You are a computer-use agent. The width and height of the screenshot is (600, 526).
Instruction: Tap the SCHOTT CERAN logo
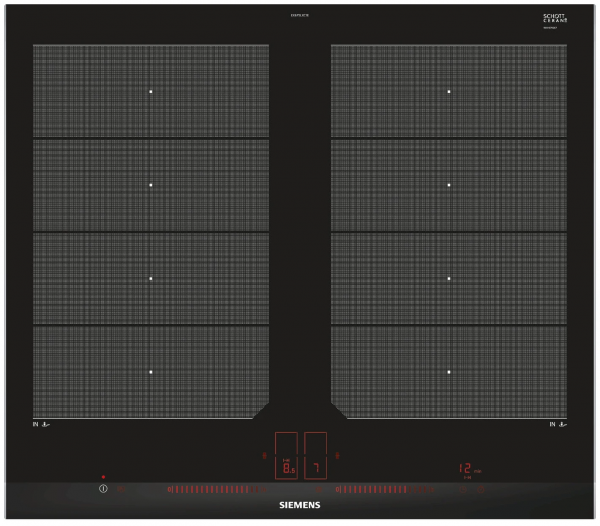[555, 19]
